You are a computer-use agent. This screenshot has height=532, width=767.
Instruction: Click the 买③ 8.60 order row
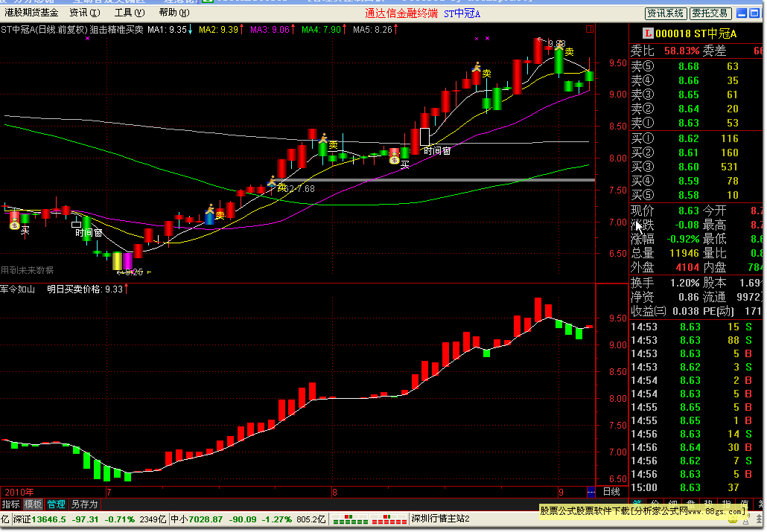(x=696, y=167)
